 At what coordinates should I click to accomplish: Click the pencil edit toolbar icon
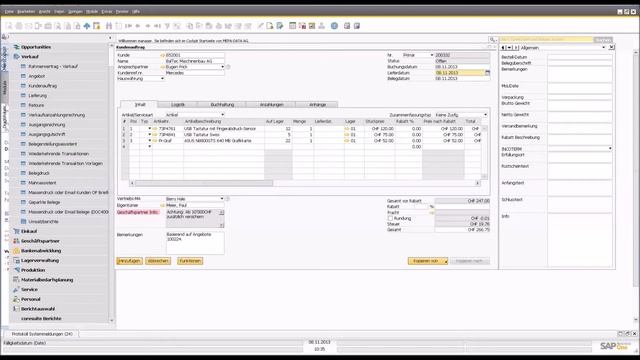260,26
